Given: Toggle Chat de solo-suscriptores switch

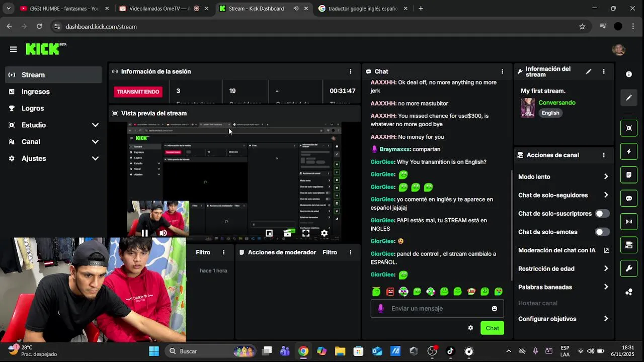Looking at the screenshot, I should pos(602,214).
